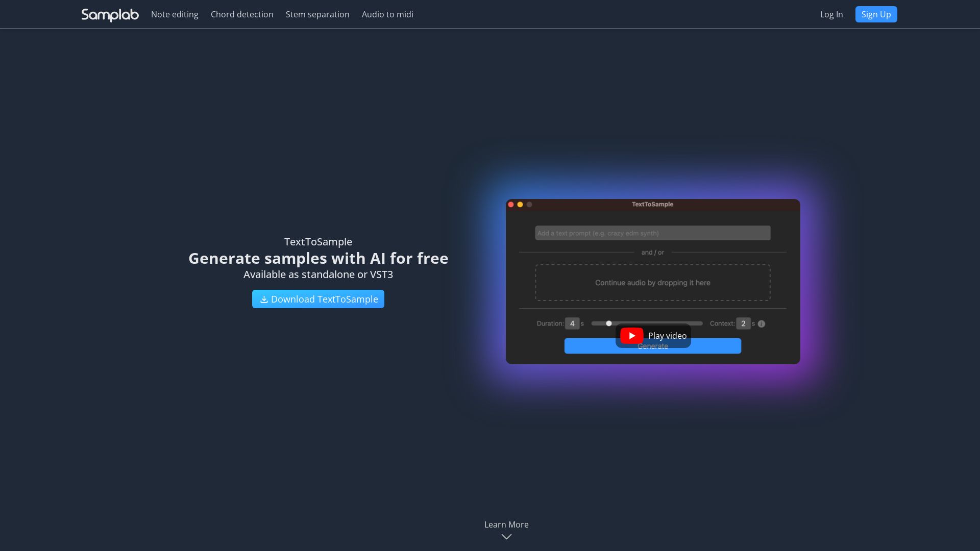Click the info icon next to Context
Viewport: 980px width, 551px height.
pos(761,323)
